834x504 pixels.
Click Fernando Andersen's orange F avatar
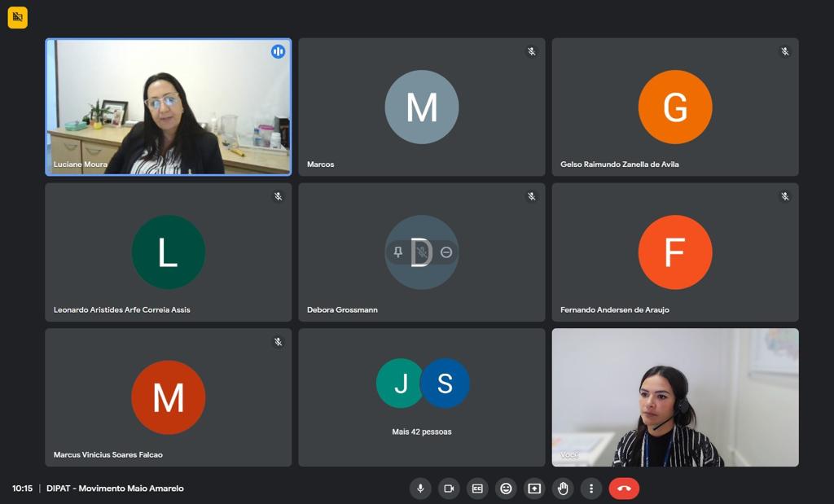click(x=675, y=252)
